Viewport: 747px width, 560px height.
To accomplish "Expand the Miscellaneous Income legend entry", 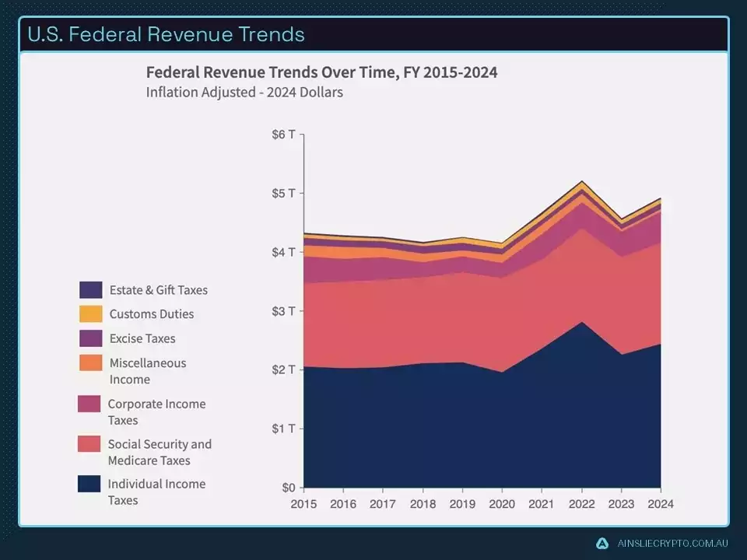I will point(147,371).
